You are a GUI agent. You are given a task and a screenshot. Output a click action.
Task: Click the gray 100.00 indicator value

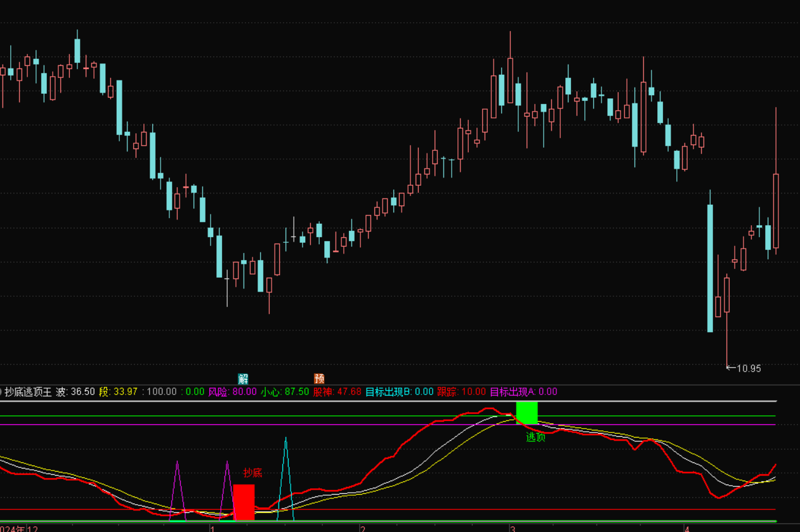tap(161, 392)
